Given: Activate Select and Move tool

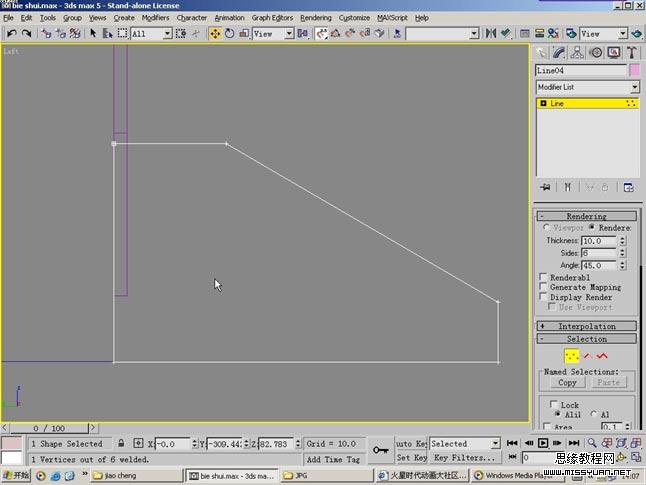Looking at the screenshot, I should pyautogui.click(x=215, y=33).
